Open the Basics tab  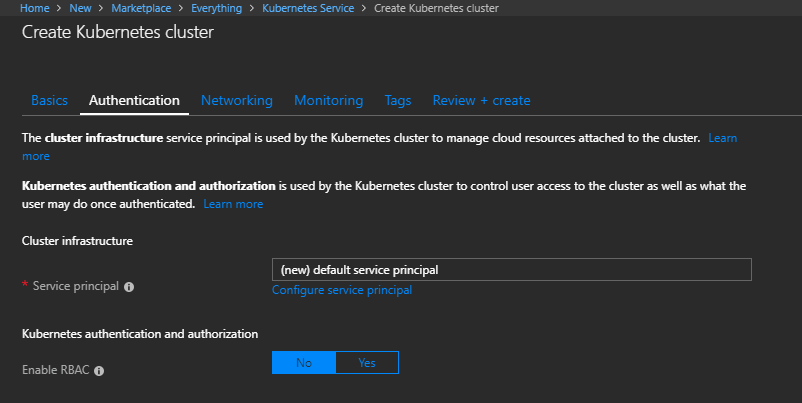tap(50, 100)
